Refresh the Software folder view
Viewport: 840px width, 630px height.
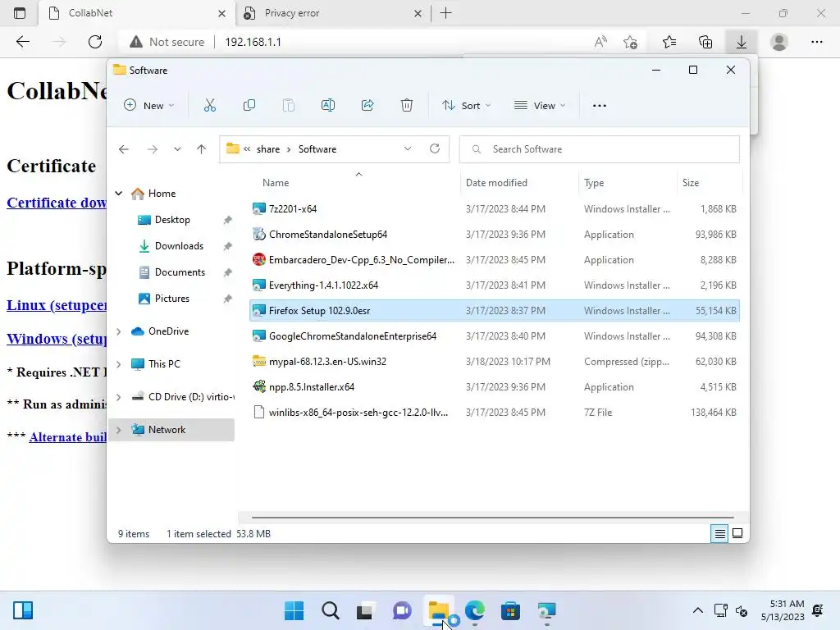[x=435, y=149]
